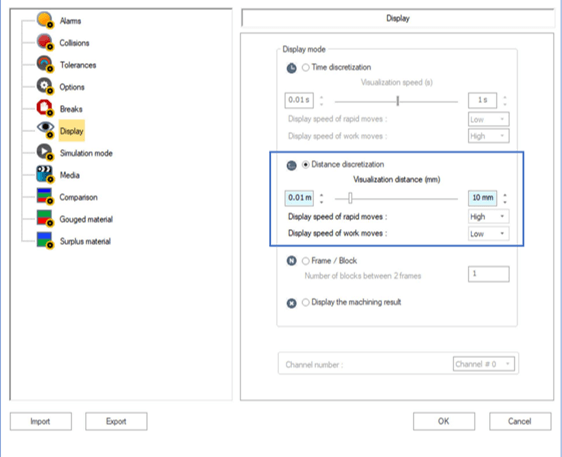Open the disabled rapid moves dropdown showing Low

click(489, 119)
